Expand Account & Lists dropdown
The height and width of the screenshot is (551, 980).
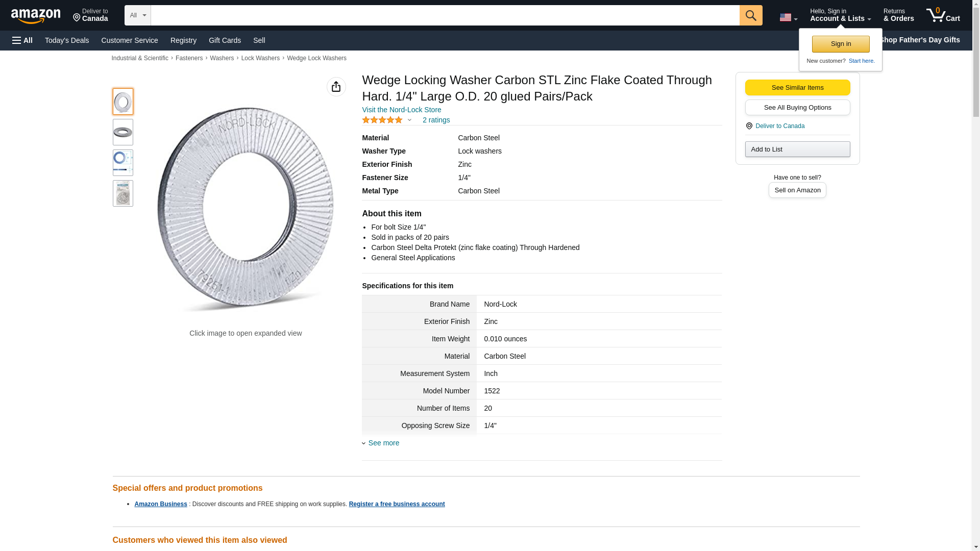840,15
